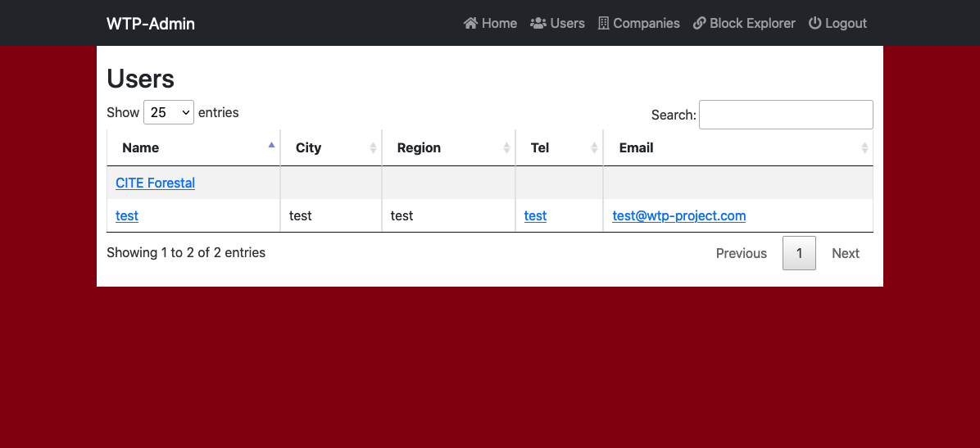Click the Companies building icon
Viewport: 980px width, 448px height.
[x=603, y=23]
